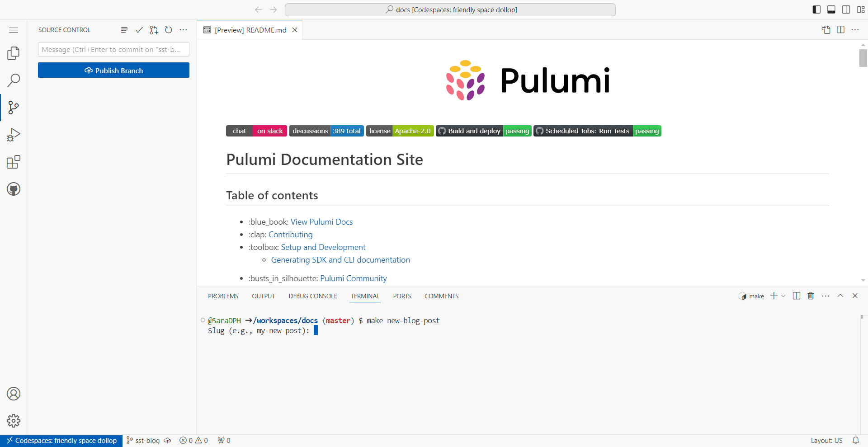
Task: Click the Build and deploy passing badge
Action: [x=484, y=131]
